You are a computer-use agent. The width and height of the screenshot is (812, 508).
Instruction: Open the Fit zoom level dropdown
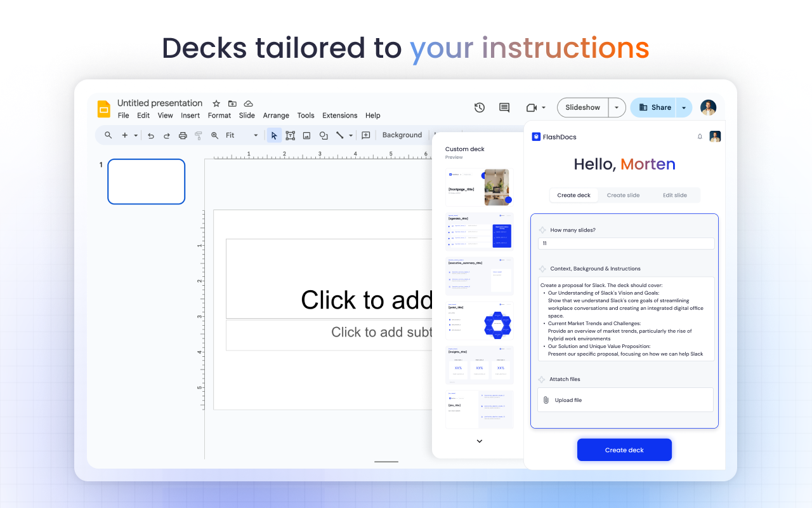click(256, 135)
